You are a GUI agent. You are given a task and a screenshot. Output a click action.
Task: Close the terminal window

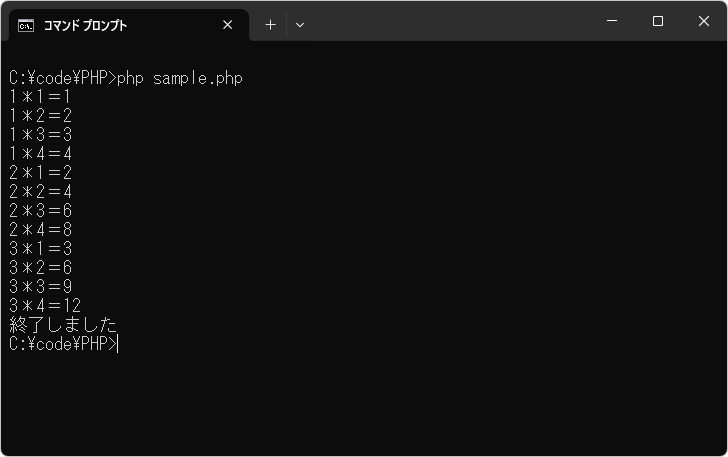[x=704, y=21]
